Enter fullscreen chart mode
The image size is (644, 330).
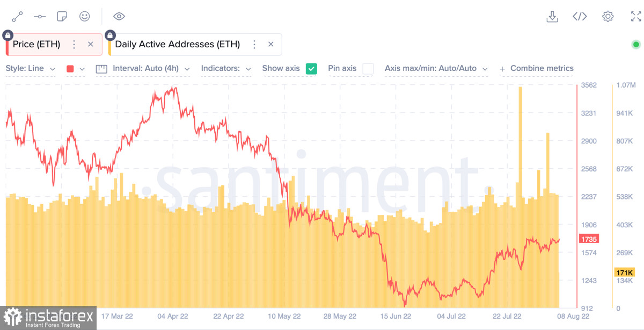coord(635,17)
